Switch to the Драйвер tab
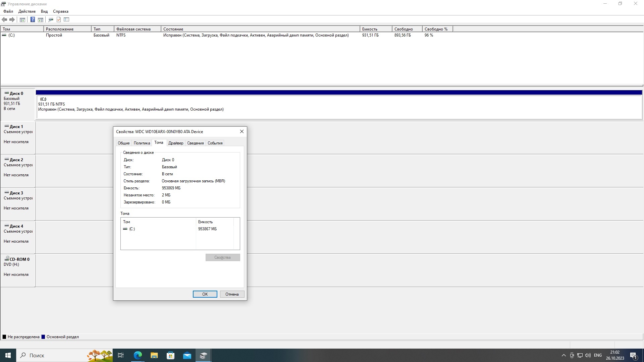Screen dimensions: 644x362 tap(176, 143)
